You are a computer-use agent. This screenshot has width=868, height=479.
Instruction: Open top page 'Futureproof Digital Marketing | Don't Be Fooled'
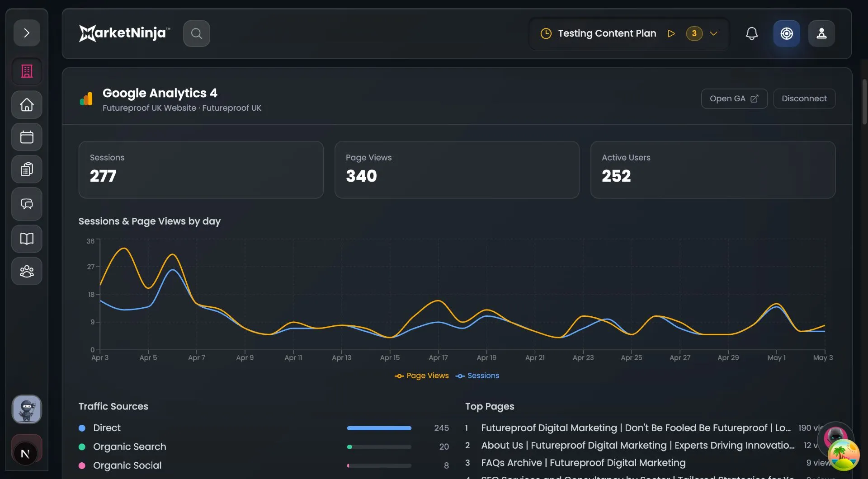tap(636, 428)
